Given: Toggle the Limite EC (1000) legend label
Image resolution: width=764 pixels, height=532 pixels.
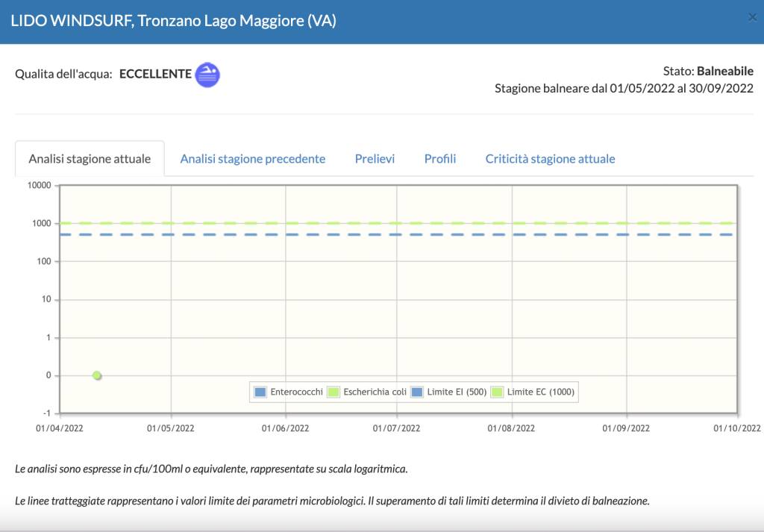Looking at the screenshot, I should tap(540, 392).
